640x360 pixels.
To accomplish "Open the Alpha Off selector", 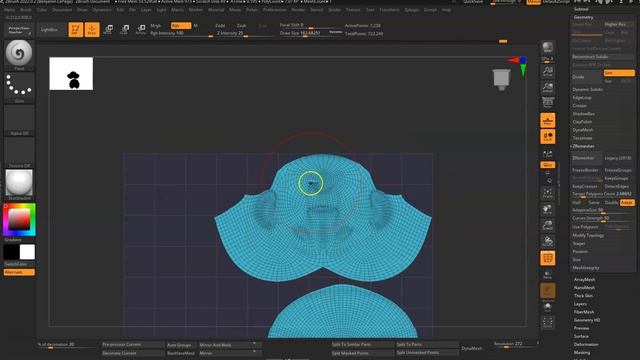I will (19, 119).
